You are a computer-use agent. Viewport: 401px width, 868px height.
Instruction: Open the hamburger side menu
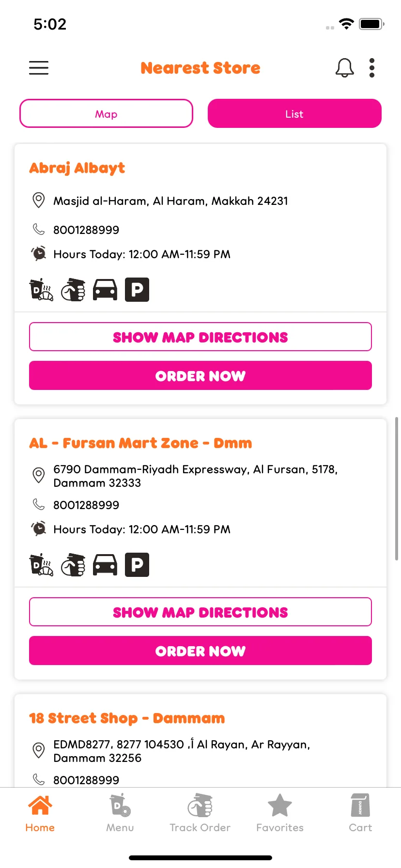(39, 68)
